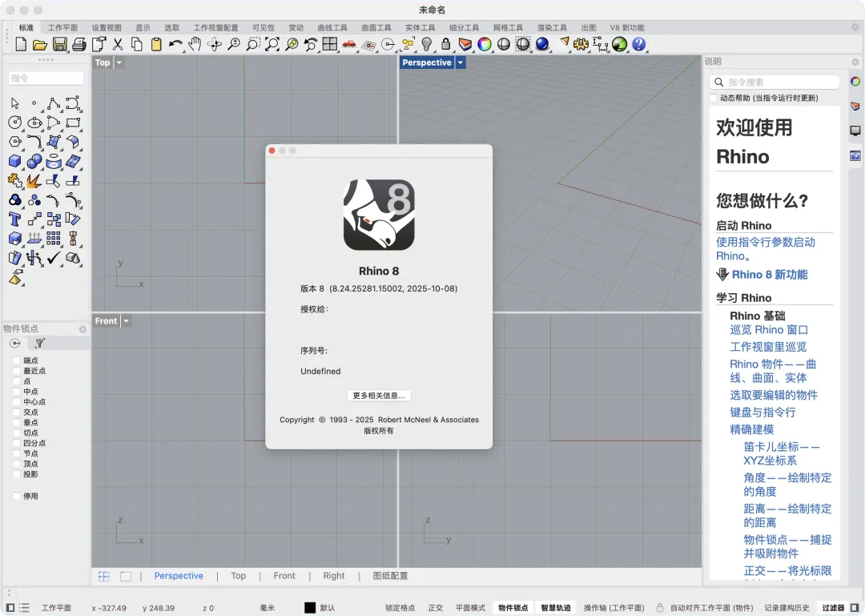Open the Front viewport dropdown arrow
The height and width of the screenshot is (616, 865).
[x=127, y=320]
